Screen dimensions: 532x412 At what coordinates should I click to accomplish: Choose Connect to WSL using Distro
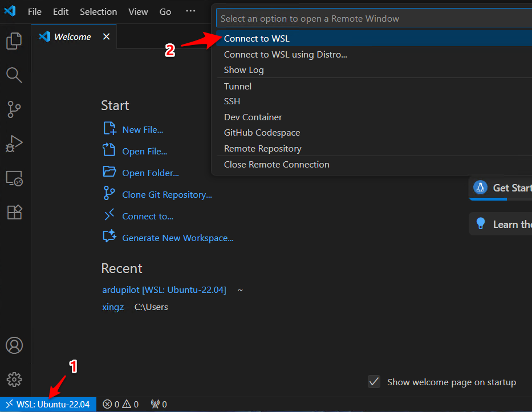285,55
